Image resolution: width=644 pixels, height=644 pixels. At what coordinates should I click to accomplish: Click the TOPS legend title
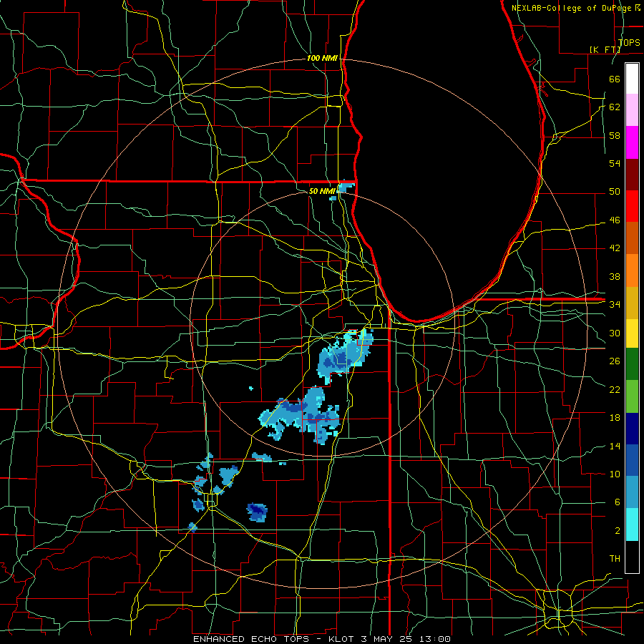coord(629,42)
